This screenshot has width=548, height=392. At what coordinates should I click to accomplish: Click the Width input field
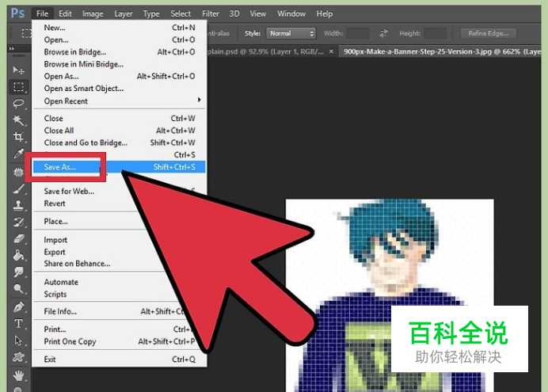(x=358, y=33)
